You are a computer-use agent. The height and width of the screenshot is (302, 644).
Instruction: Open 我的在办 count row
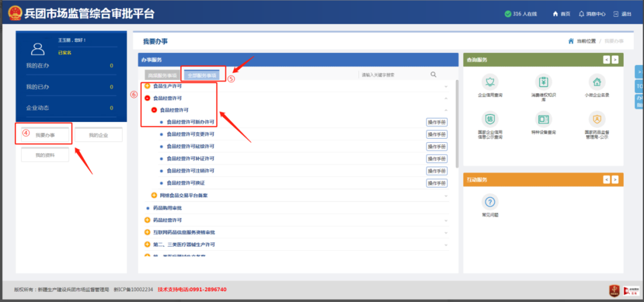pyautogui.click(x=71, y=66)
